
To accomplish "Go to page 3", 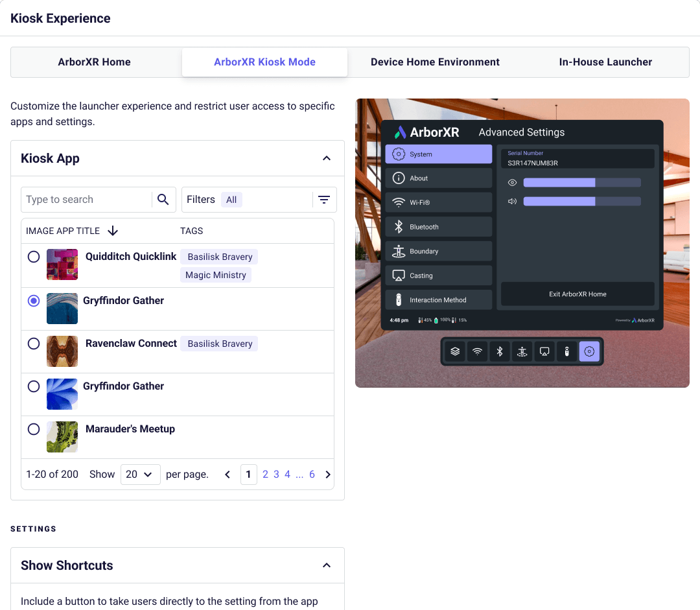I will (276, 475).
